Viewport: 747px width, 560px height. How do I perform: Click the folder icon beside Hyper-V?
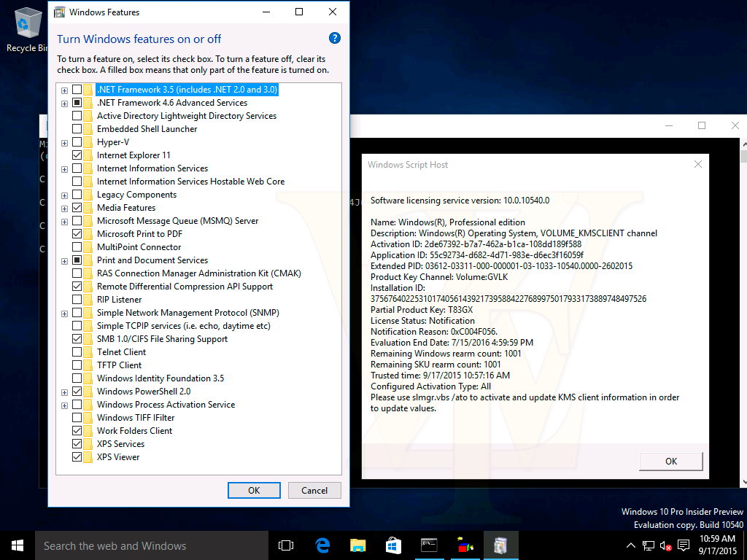tap(88, 142)
